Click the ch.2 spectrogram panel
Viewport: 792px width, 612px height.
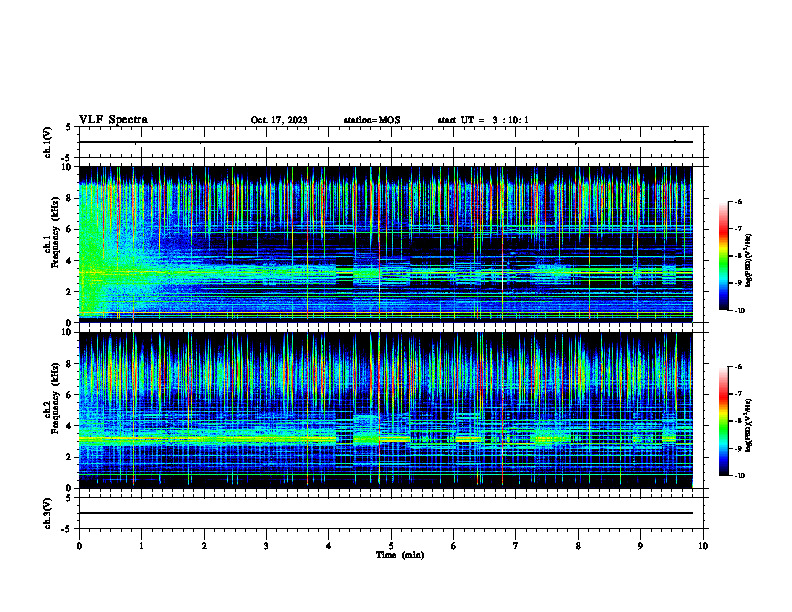point(386,410)
